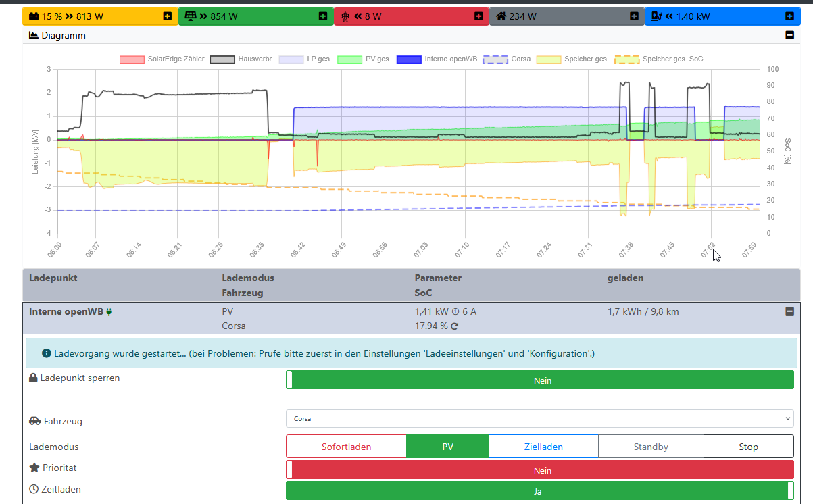Toggle the Ladepunkt sperren switch
Image resolution: width=813 pixels, height=504 pixels.
[539, 380]
